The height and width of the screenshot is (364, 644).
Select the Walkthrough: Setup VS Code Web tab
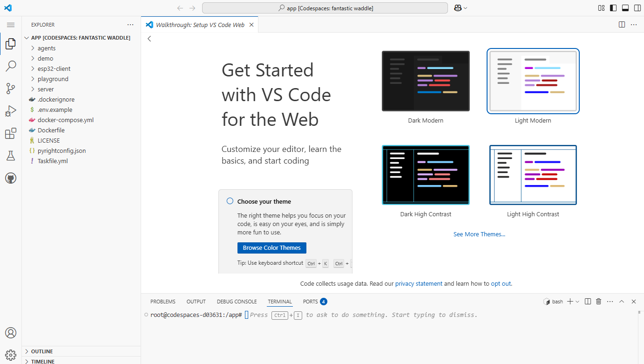pyautogui.click(x=200, y=25)
